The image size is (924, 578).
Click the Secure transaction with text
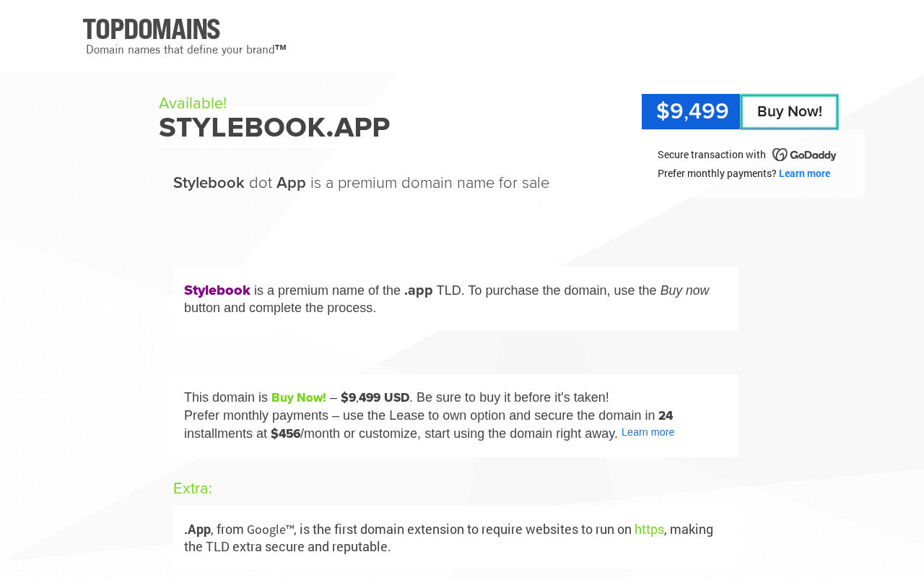point(712,155)
